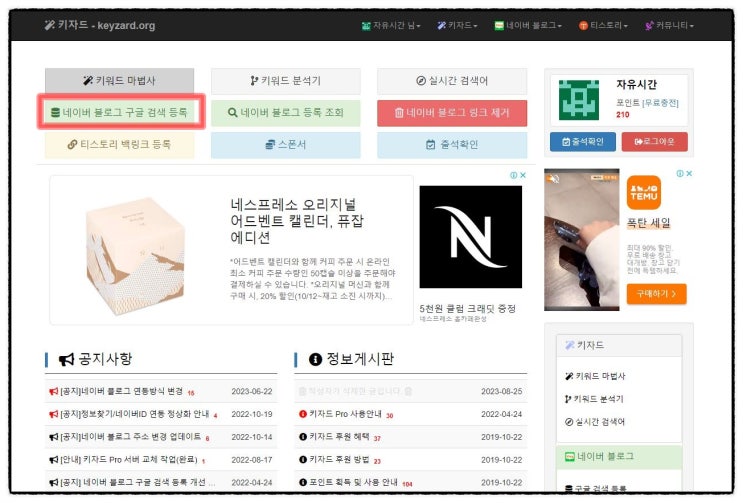743x503 pixels.
Task: Click the Nespresso ad info icon
Action: tap(514, 175)
